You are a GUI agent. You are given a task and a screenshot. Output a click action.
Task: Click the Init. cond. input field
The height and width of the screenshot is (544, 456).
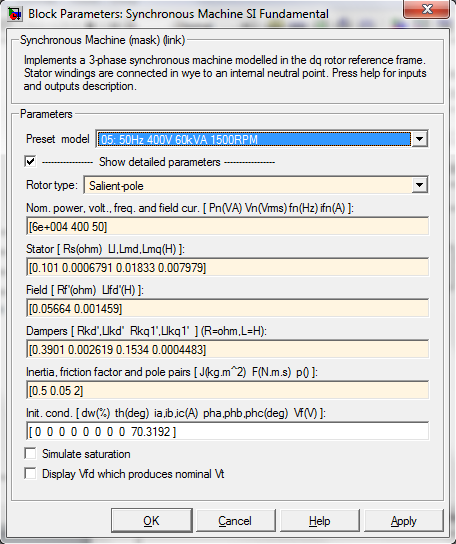click(228, 432)
